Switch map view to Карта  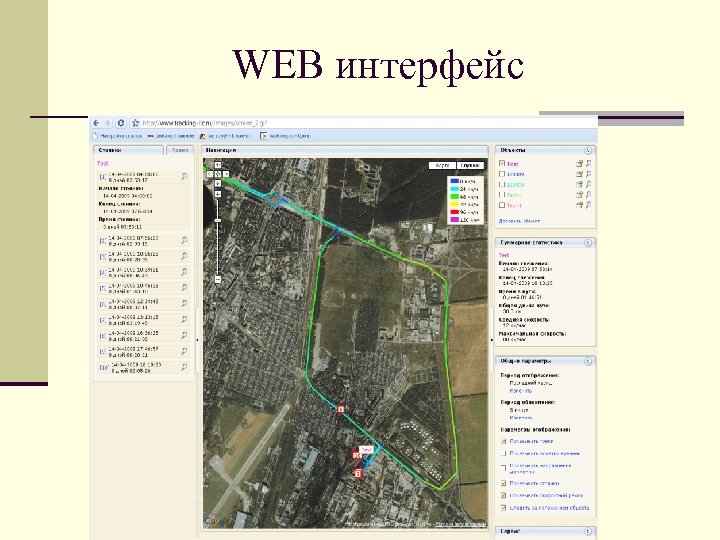pos(442,165)
